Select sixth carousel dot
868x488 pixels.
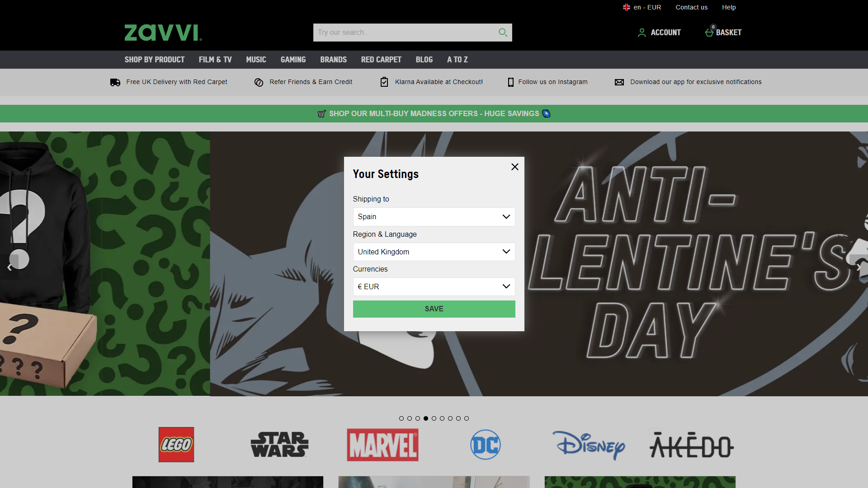(x=442, y=418)
